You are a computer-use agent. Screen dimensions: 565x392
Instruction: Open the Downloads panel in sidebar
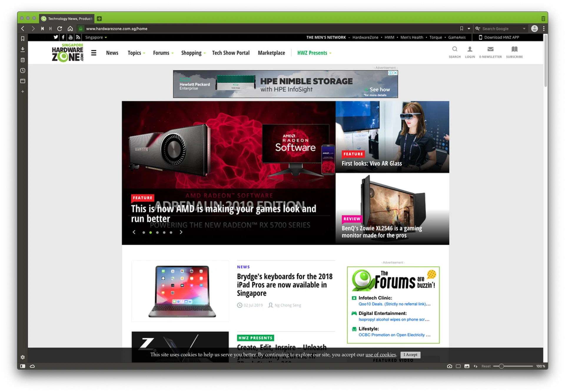[23, 49]
